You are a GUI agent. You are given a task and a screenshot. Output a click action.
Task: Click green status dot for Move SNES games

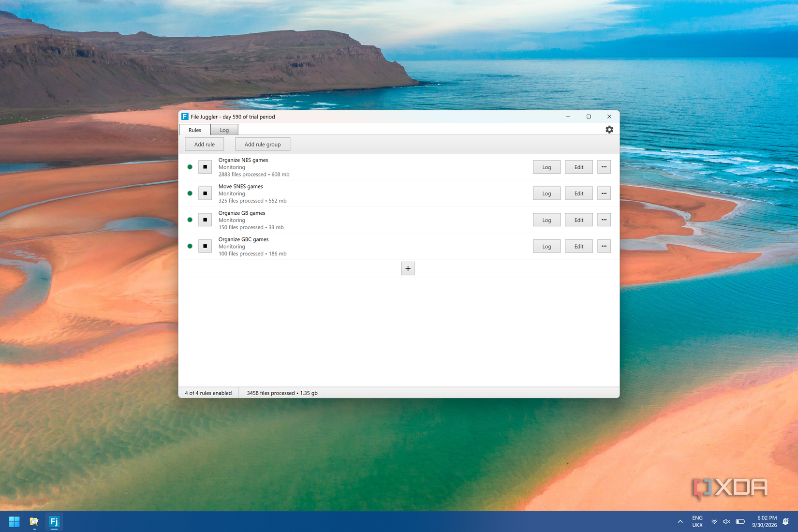click(x=190, y=193)
